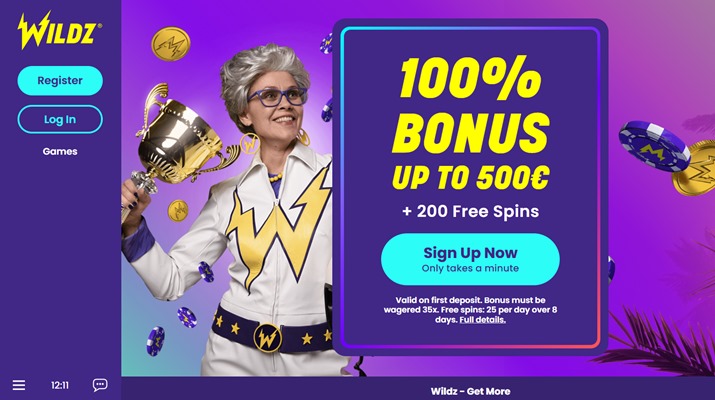Click the W belt buckle emblem

pyautogui.click(x=268, y=338)
